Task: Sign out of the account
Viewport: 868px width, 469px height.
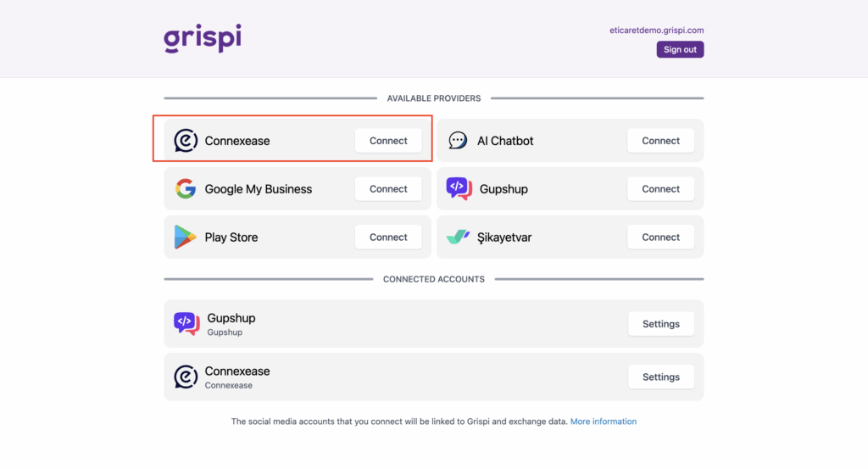Action: 680,49
